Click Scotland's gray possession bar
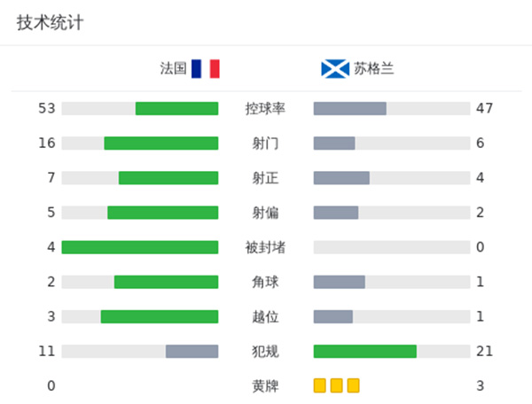 [349, 108]
